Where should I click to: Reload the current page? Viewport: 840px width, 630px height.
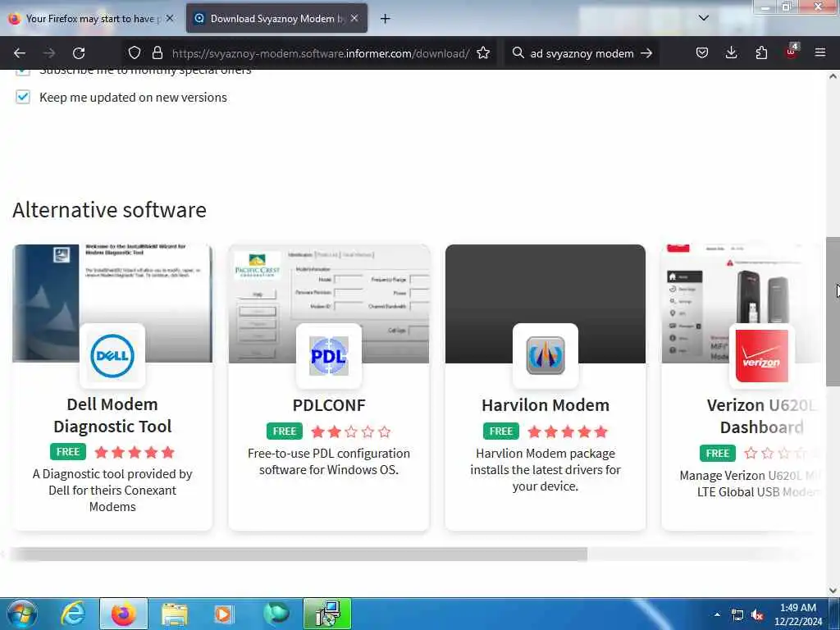(x=79, y=53)
